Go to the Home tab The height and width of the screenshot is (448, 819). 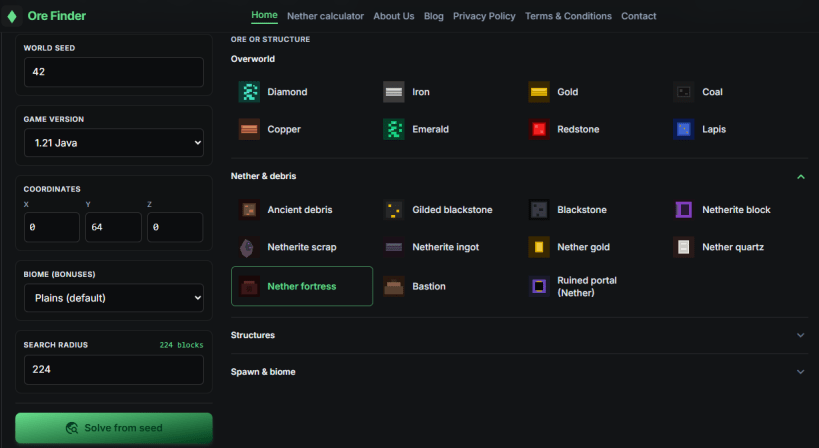click(x=264, y=16)
